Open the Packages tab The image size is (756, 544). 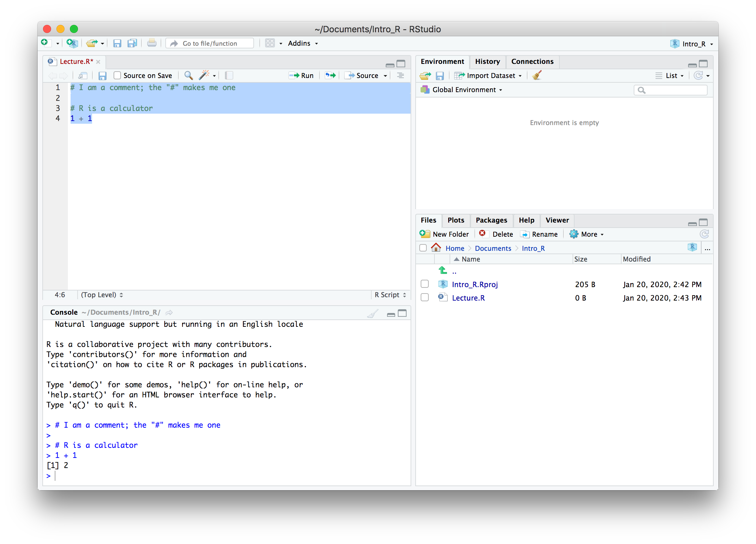pos(491,220)
